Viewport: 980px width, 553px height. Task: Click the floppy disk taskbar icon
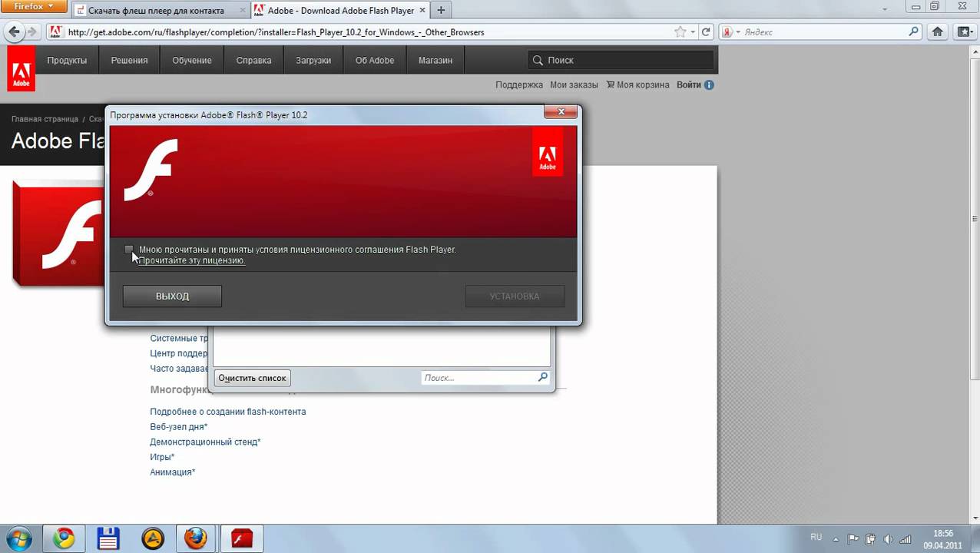click(108, 538)
